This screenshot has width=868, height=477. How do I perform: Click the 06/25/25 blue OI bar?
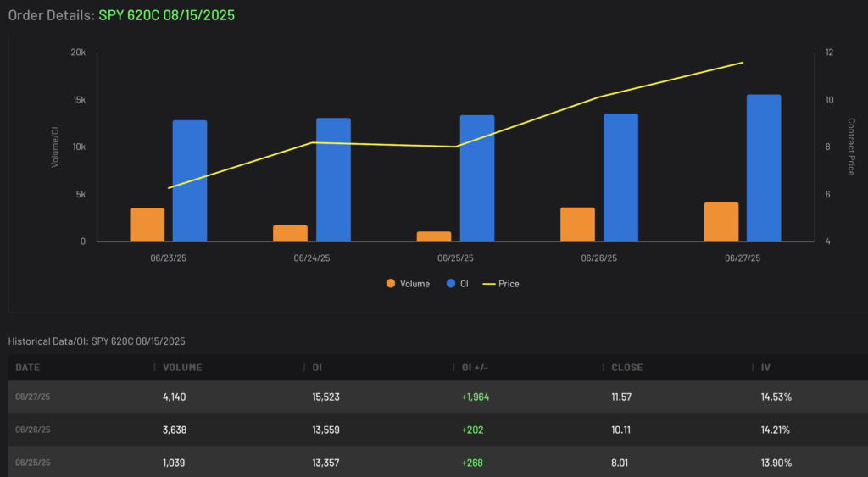click(x=477, y=178)
